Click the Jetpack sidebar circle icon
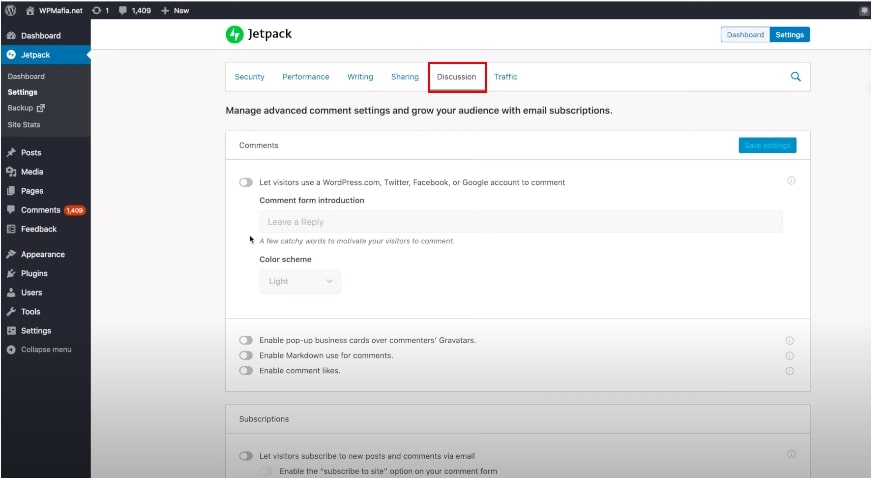The height and width of the screenshot is (478, 871). point(11,54)
